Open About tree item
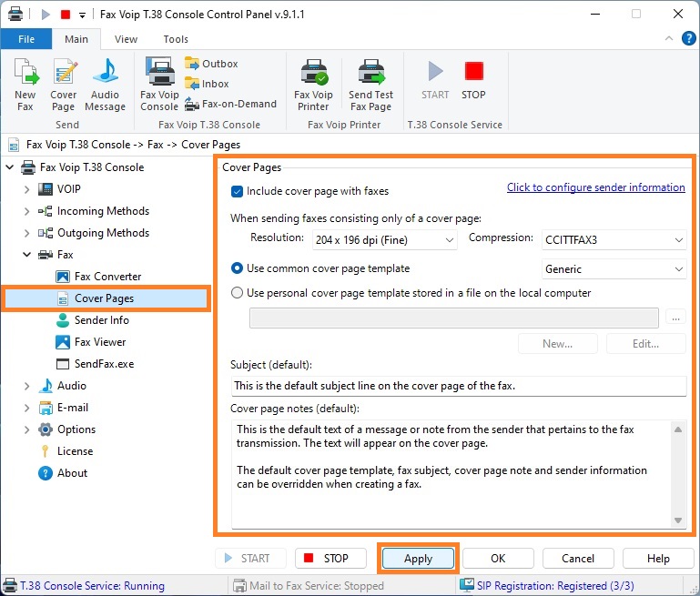The image size is (700, 596). [x=63, y=473]
